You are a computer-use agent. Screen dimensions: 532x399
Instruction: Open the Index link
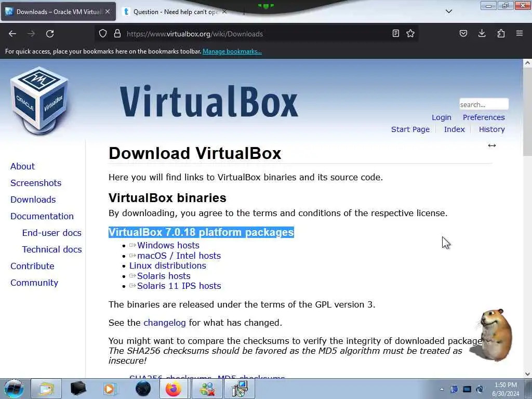454,129
